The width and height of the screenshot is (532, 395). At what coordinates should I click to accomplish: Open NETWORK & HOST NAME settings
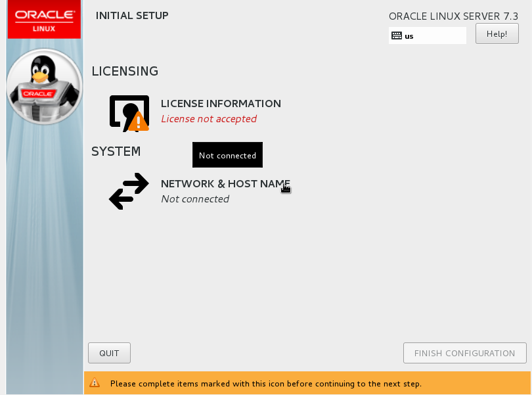coord(226,184)
